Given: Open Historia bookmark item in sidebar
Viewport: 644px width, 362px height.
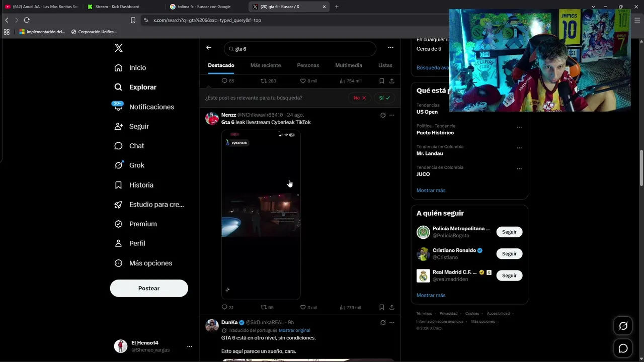Looking at the screenshot, I should pos(134,185).
